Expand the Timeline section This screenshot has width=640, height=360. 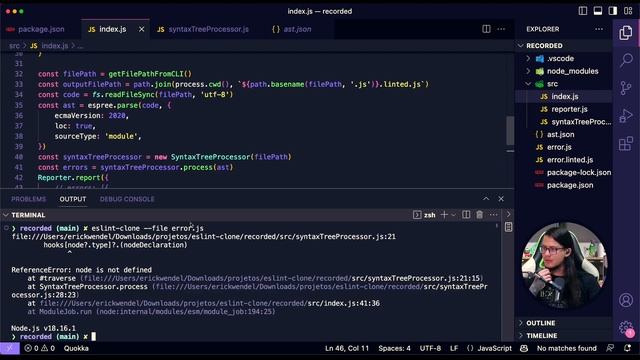(563, 336)
